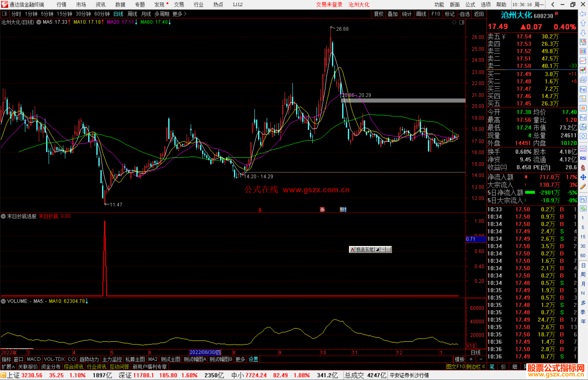Toggle the 末日抄底选股 indicator panel button
588x380 pixels.
point(3,216)
